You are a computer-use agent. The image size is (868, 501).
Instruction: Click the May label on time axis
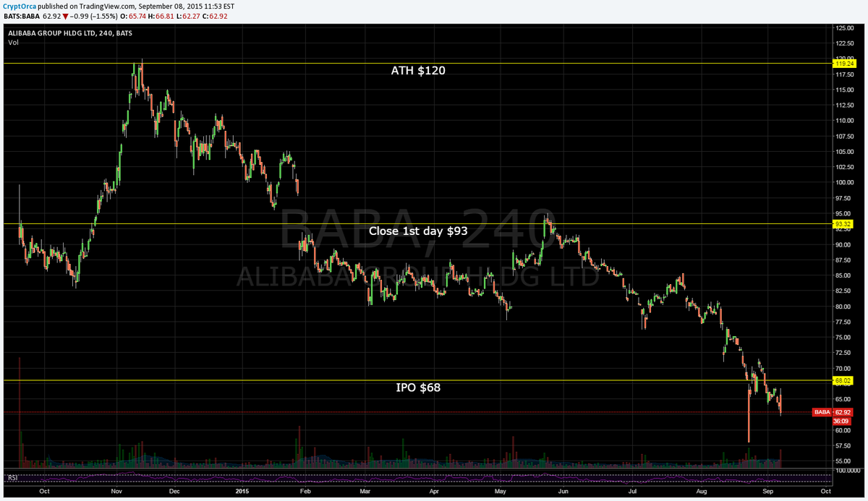[499, 491]
